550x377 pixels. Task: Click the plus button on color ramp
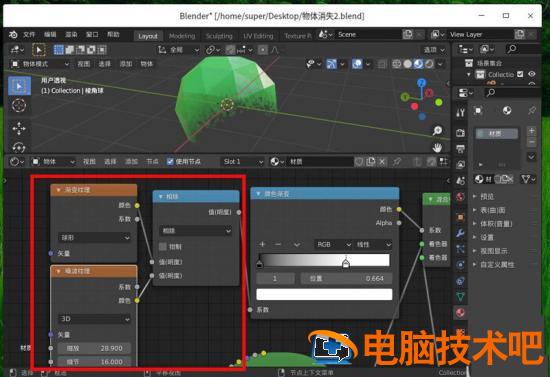click(262, 244)
